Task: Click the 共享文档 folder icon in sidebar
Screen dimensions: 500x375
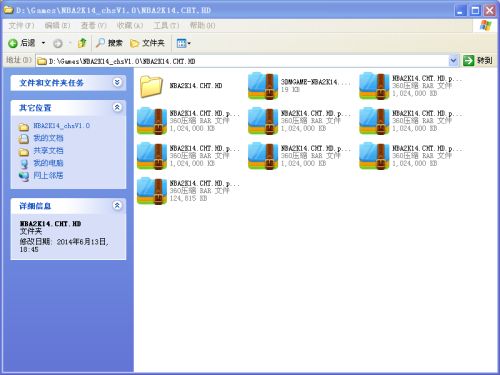Action: coord(24,152)
